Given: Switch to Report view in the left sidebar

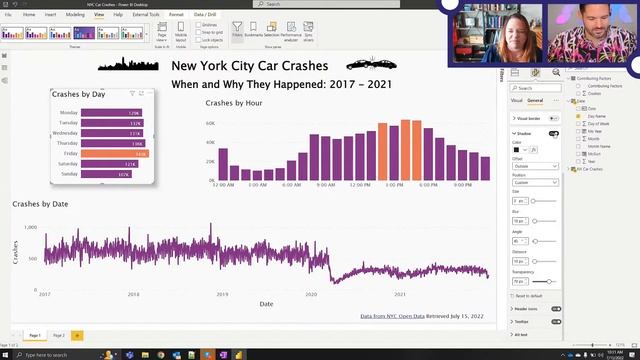Looking at the screenshot, I should [4, 55].
